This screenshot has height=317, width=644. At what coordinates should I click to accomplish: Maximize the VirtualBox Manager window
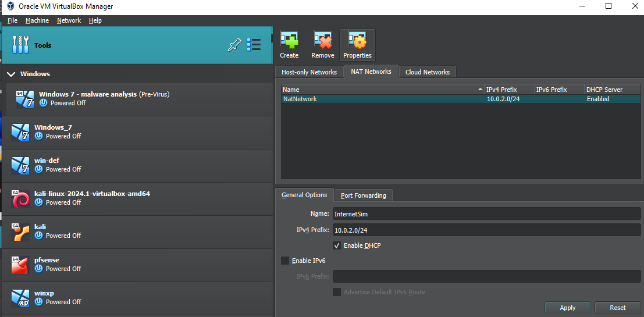click(609, 6)
